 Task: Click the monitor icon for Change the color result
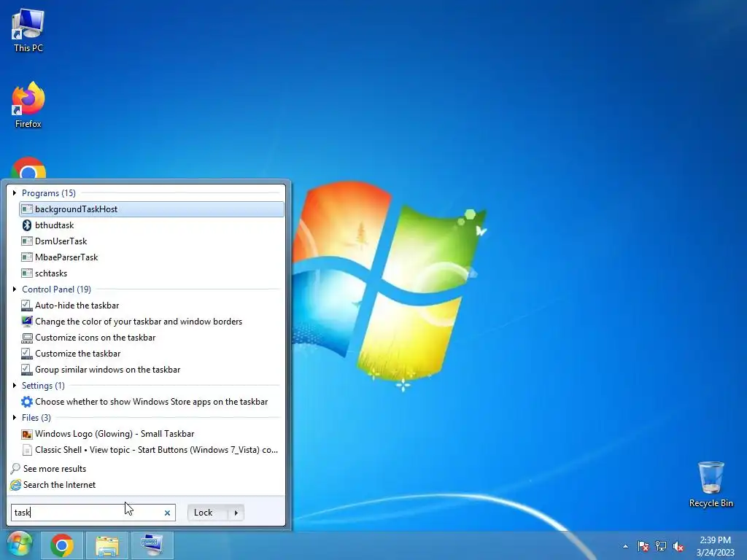(x=27, y=322)
